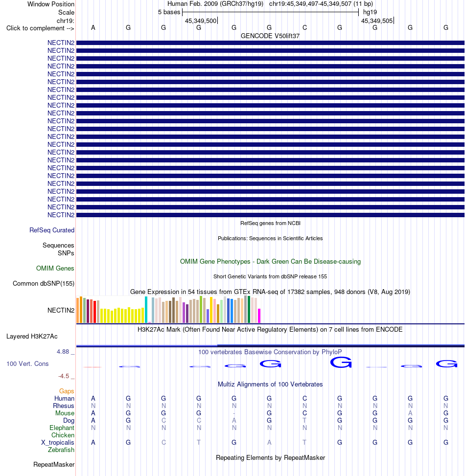Click the 45,349,500 coordinate marker
The height and width of the screenshot is (476, 465).
(x=201, y=21)
